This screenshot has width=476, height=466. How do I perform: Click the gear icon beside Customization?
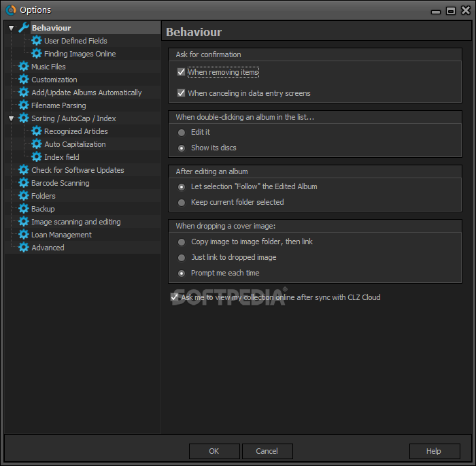(24, 80)
